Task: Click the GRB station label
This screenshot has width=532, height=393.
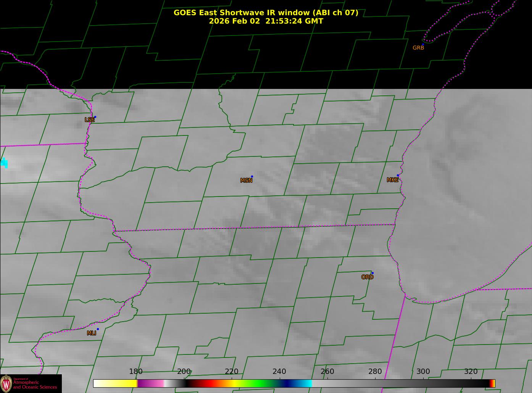Action: pos(418,48)
